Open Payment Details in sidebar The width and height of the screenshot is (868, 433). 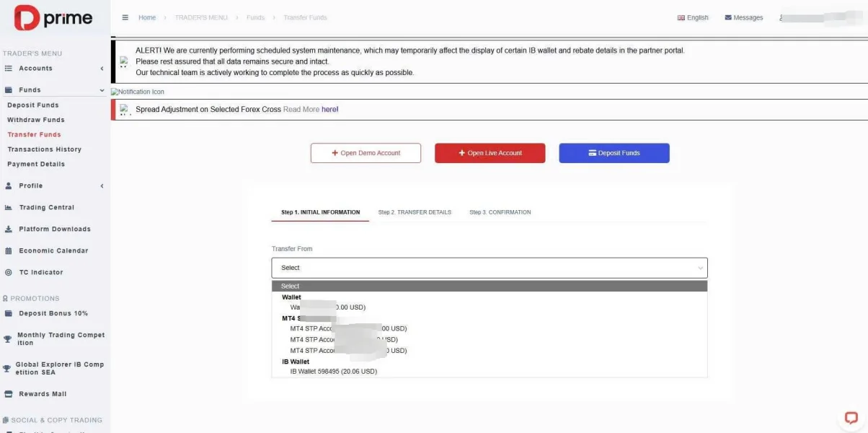(36, 164)
